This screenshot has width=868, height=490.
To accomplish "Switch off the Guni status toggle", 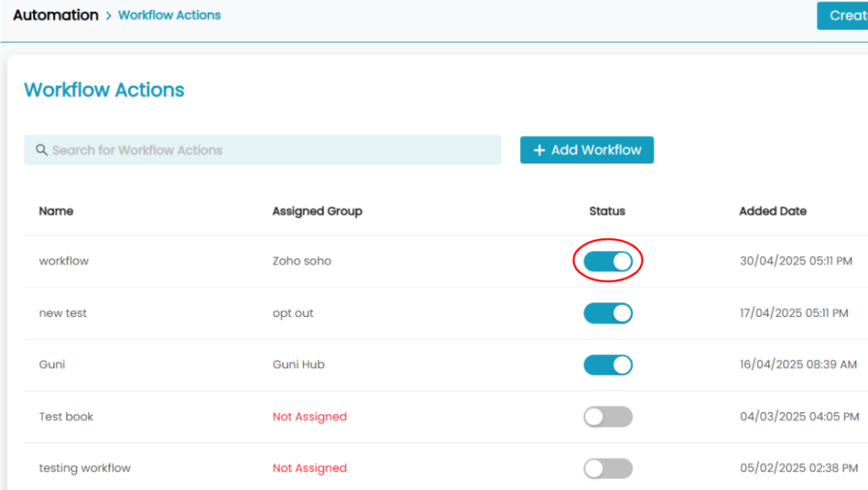I will (x=608, y=365).
